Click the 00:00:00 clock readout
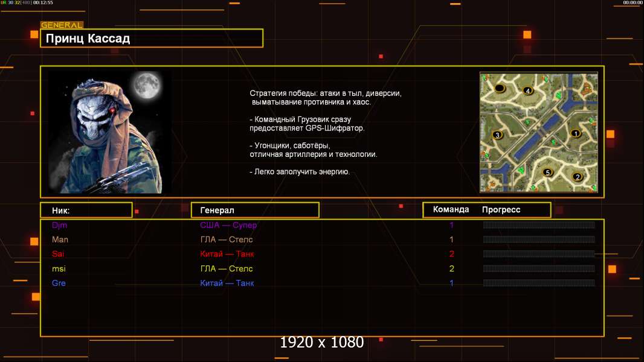 (633, 2)
